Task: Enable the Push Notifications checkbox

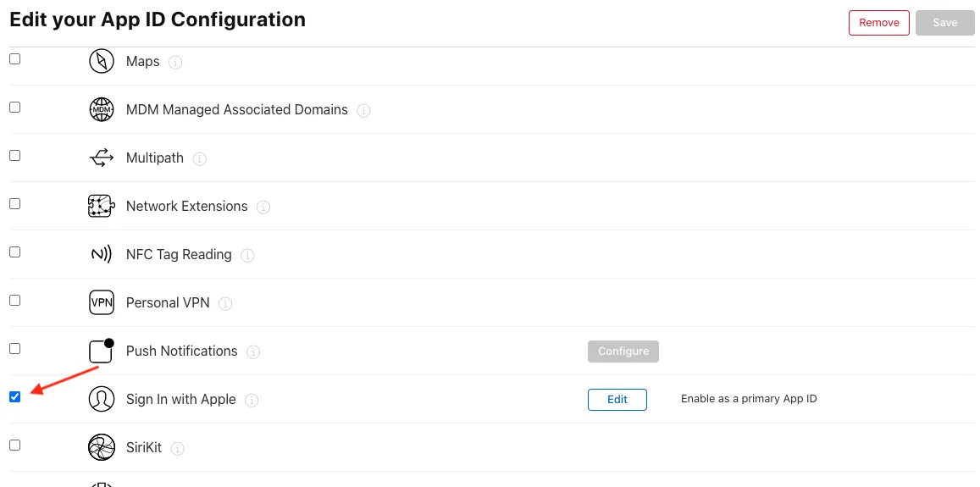Action: tap(15, 348)
